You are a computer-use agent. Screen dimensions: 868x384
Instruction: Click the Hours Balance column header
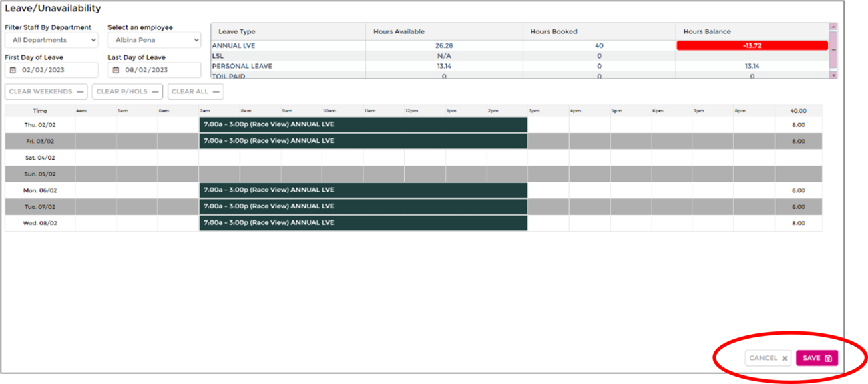click(706, 31)
